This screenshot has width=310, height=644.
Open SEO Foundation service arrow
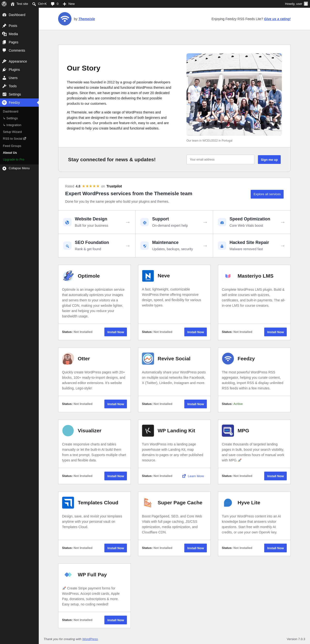(x=128, y=246)
